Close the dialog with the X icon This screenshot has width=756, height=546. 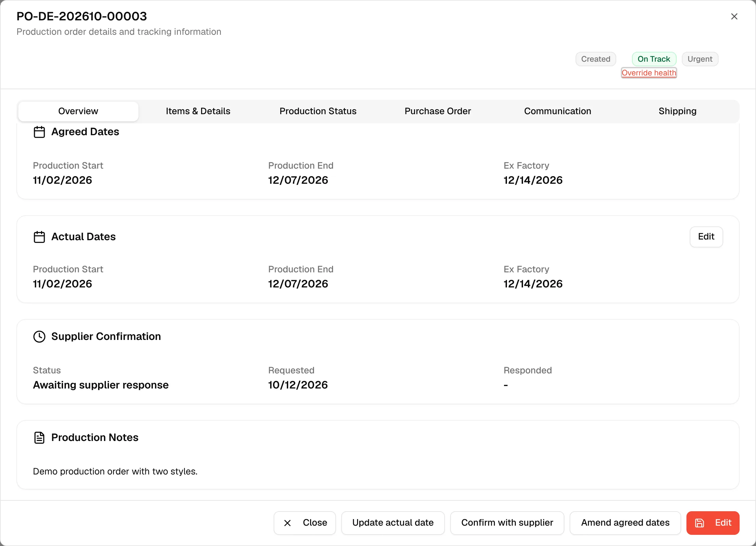pos(734,16)
